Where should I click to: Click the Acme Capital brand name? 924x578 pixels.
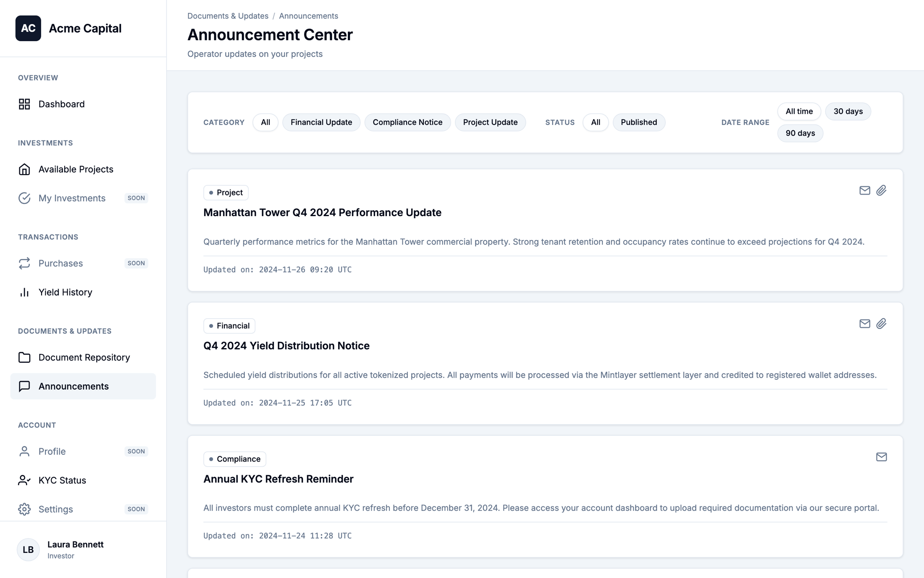(85, 28)
